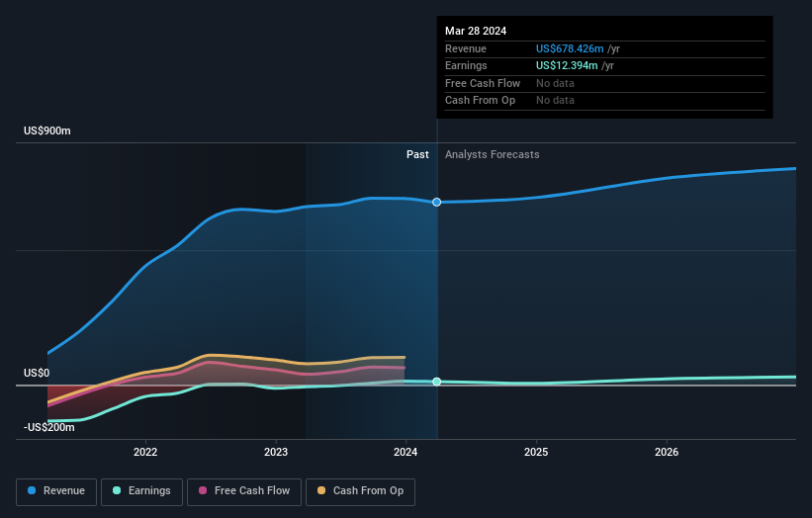Image resolution: width=812 pixels, height=518 pixels.
Task: Click the blue Revenue legend dot
Action: (32, 490)
